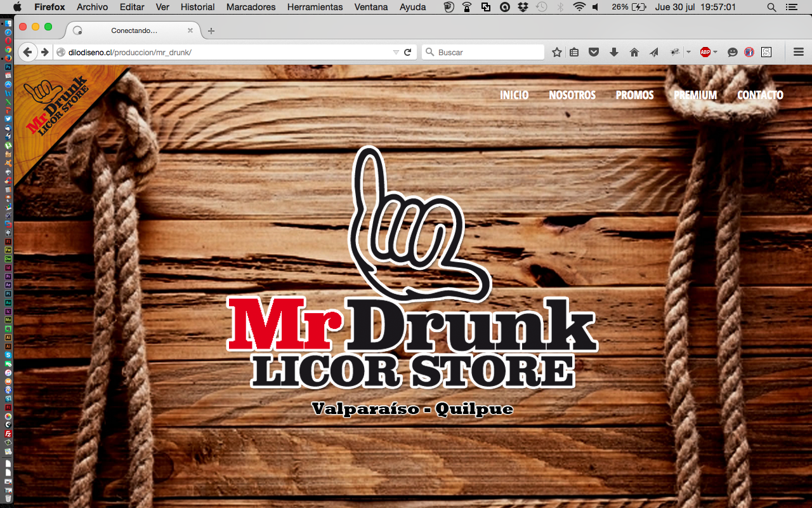Go to Firefox home page icon
This screenshot has height=508, width=812.
tap(634, 52)
